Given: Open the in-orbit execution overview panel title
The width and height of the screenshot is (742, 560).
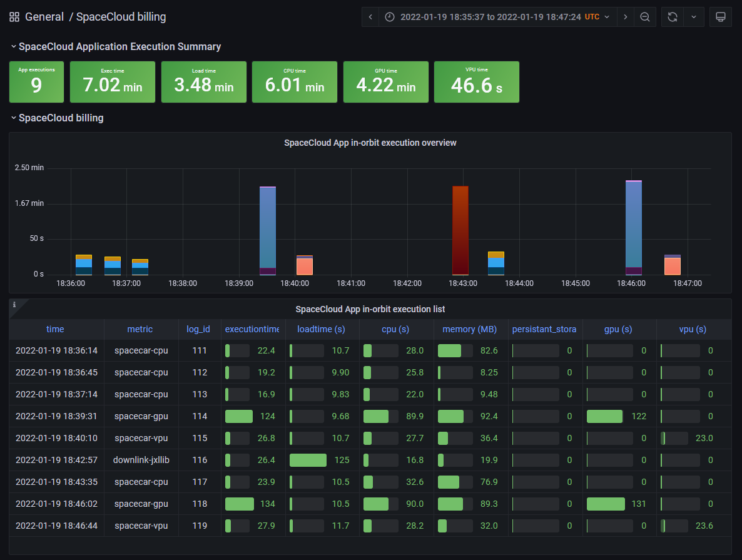Looking at the screenshot, I should click(370, 143).
